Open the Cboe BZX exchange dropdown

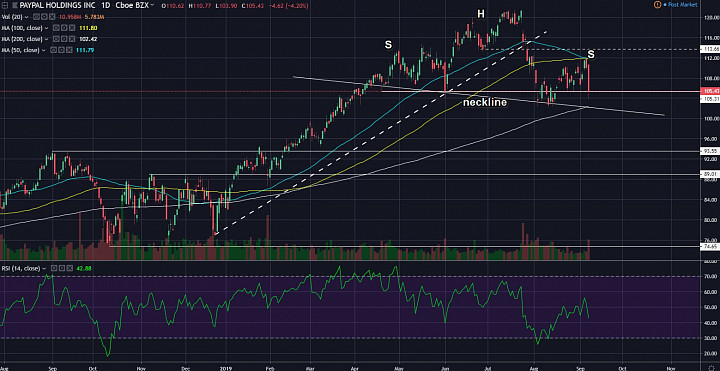click(152, 5)
